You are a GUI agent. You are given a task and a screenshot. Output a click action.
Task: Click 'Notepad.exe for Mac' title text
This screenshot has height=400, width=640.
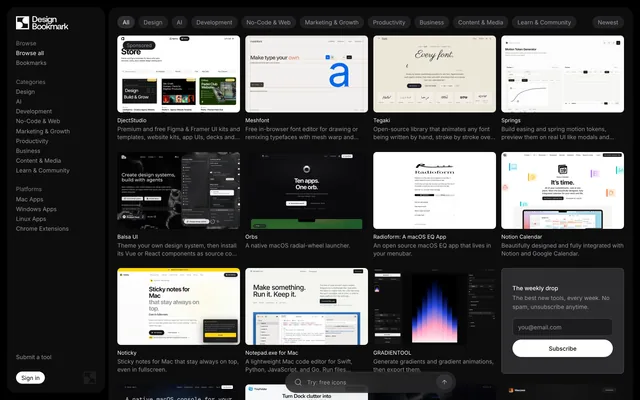[271, 353]
